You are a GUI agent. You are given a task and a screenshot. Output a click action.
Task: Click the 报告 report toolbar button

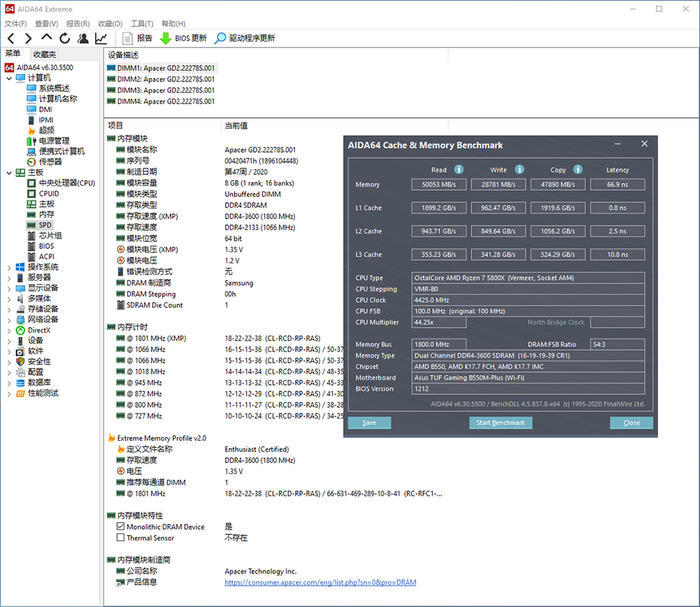click(138, 38)
